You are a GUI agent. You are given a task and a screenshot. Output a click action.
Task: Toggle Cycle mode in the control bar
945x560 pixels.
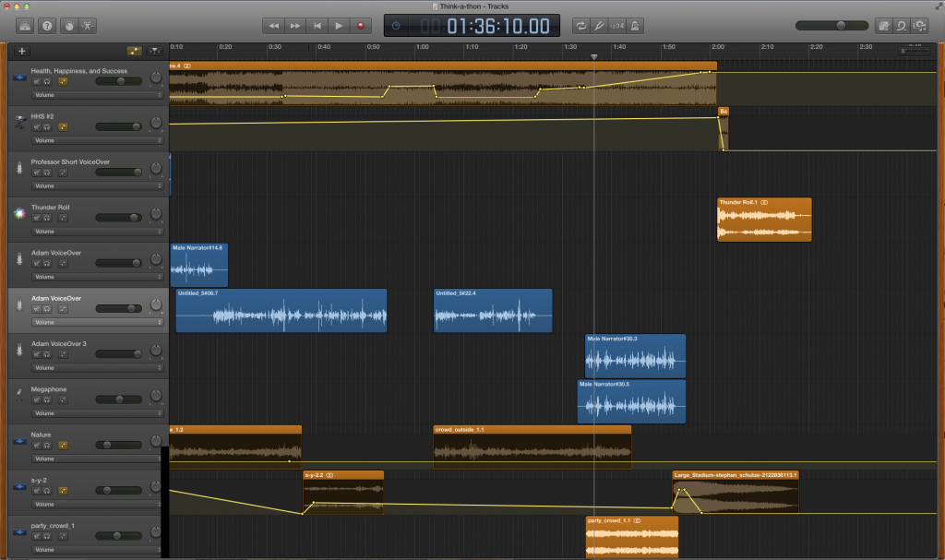coord(581,26)
